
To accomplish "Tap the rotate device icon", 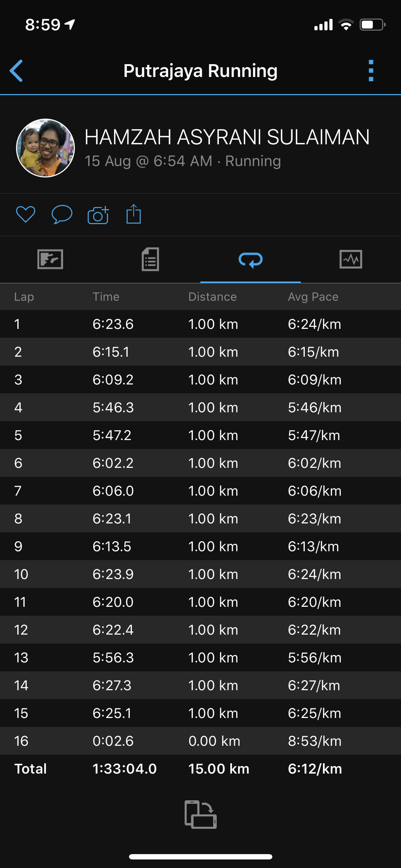I will pos(200,815).
